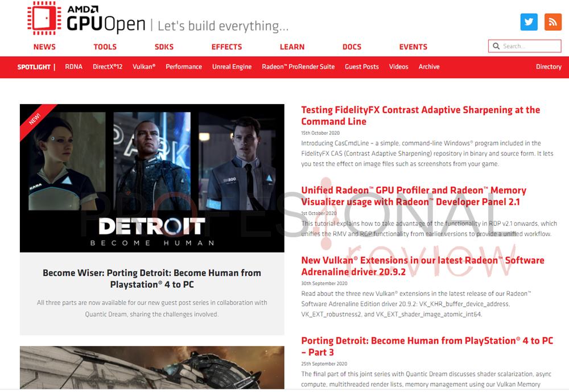569x392 pixels.
Task: Open the spaceship article thumbnail
Action: (152, 368)
